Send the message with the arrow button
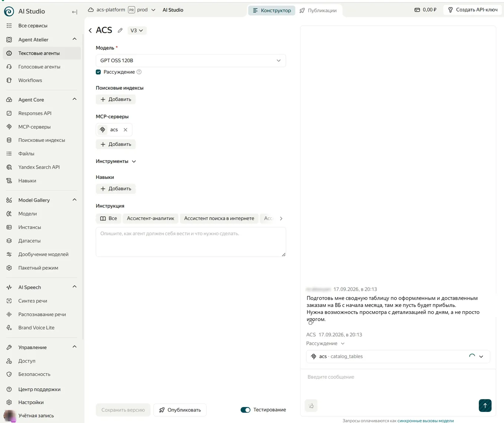 pyautogui.click(x=485, y=405)
